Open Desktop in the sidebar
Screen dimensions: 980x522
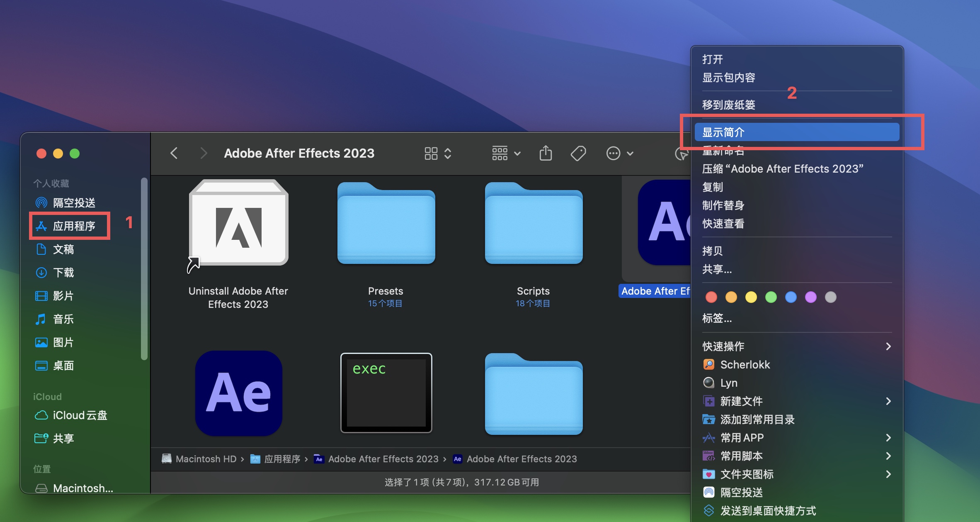(x=55, y=365)
